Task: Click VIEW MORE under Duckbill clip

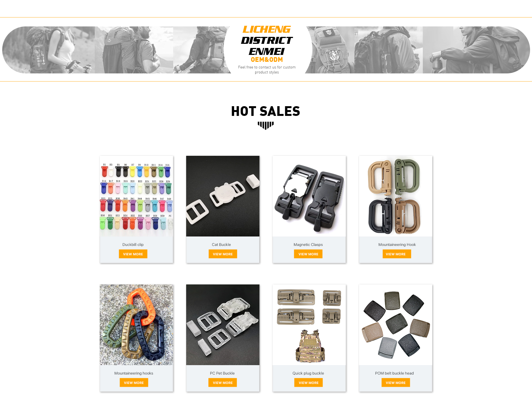Action: tap(133, 254)
